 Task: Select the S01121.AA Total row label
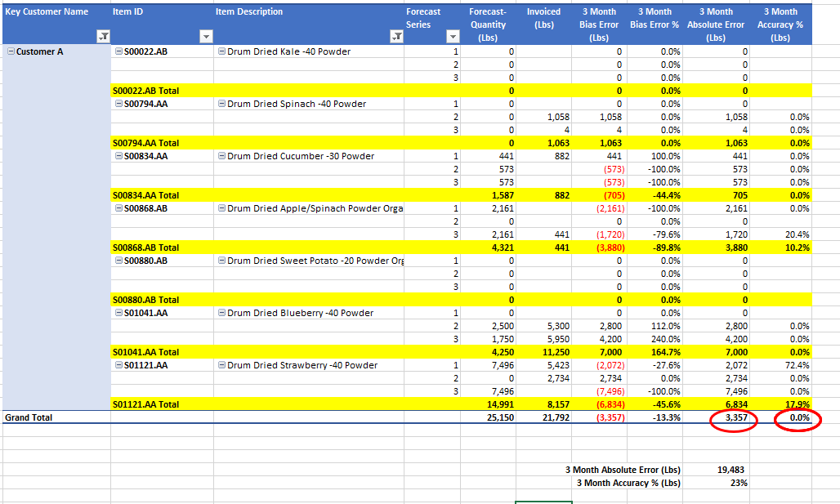[145, 404]
